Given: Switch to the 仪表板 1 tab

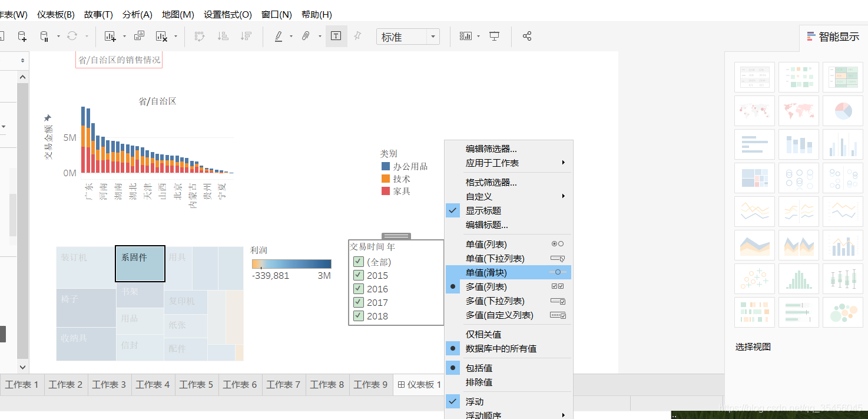Looking at the screenshot, I should point(419,384).
